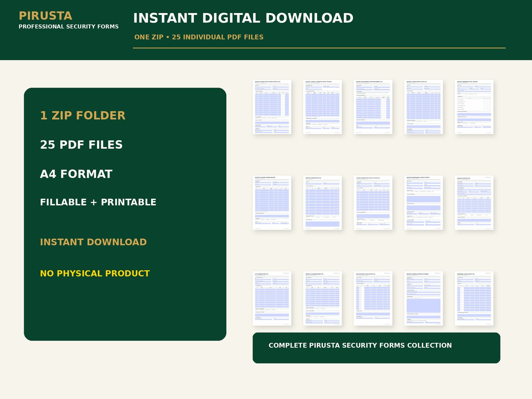
Task: Select the 'One Zip • 25 Individual PDF Files' subtitle
Action: [x=199, y=37]
